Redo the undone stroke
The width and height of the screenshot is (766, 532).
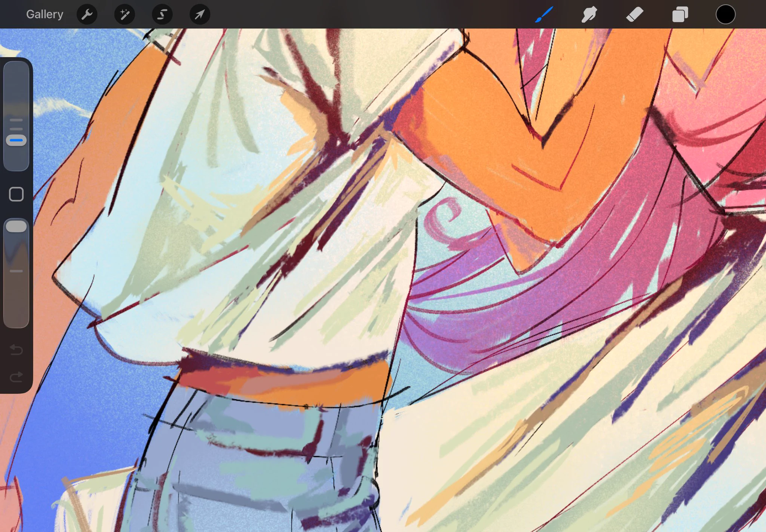[16, 377]
